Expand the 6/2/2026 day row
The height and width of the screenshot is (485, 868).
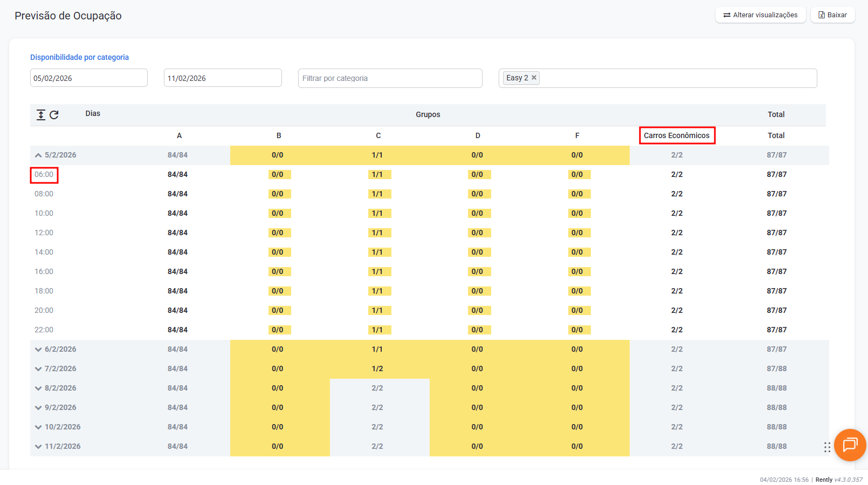point(38,350)
